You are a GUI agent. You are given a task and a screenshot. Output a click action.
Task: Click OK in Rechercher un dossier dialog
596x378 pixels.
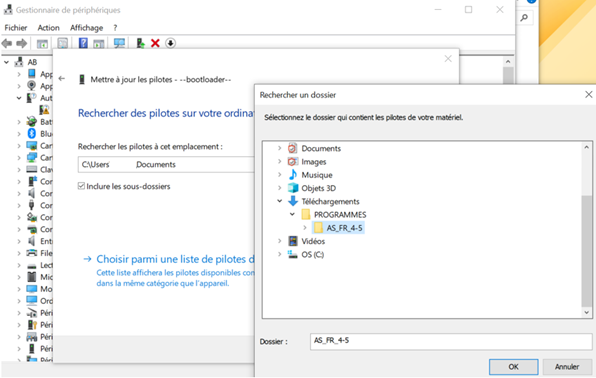coord(514,367)
